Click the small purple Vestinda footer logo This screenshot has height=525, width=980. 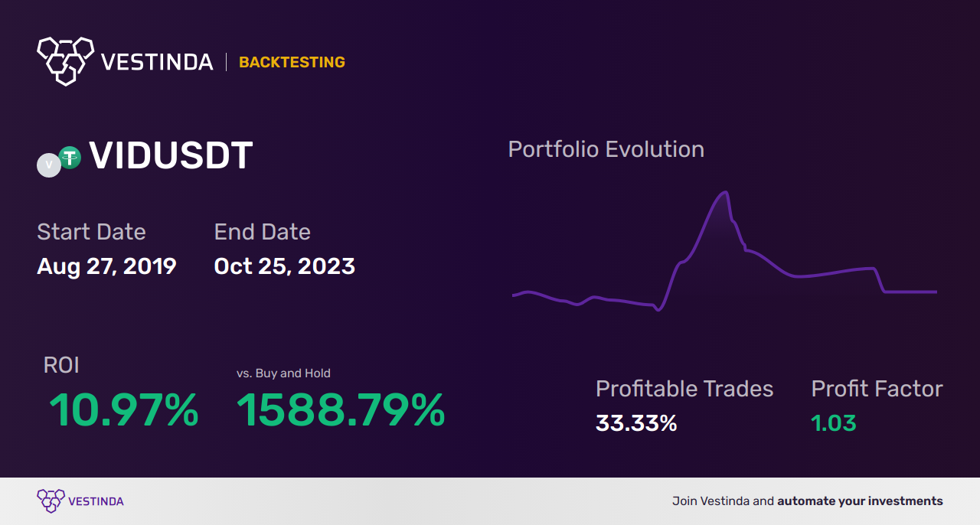click(x=51, y=501)
